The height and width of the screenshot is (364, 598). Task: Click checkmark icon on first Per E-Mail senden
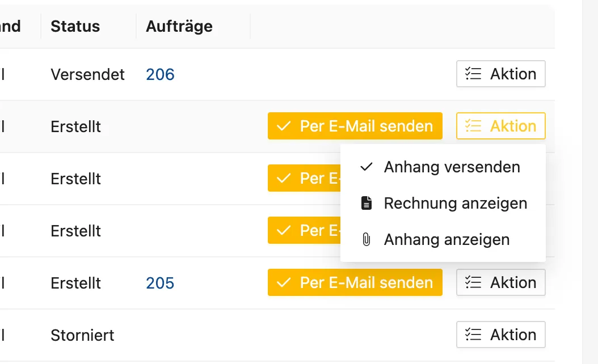click(284, 126)
